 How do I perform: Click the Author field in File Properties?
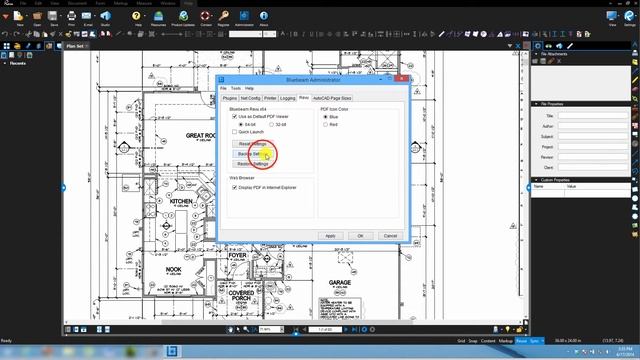[593, 126]
